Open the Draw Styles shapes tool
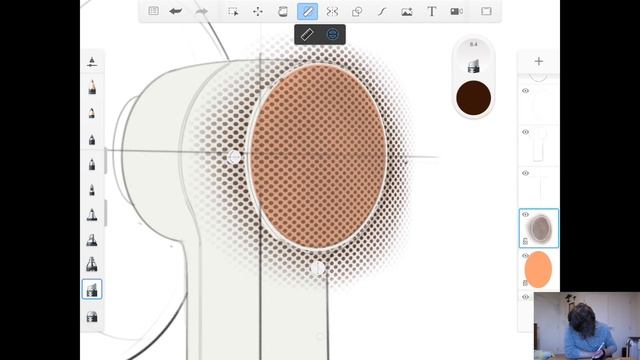The height and width of the screenshot is (360, 640). (357, 11)
